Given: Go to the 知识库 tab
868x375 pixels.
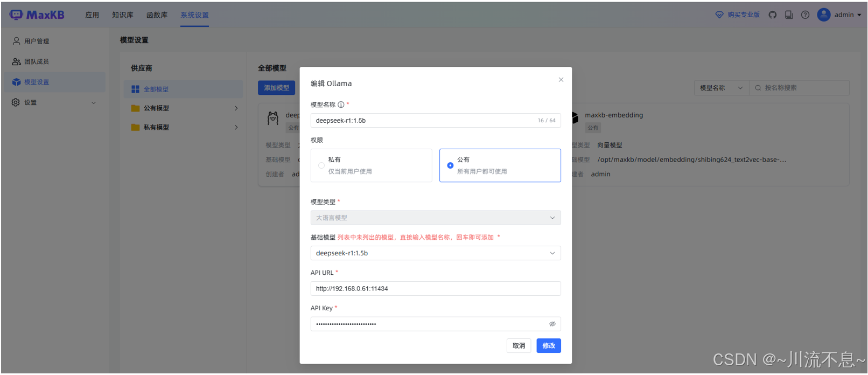Looking at the screenshot, I should (123, 15).
